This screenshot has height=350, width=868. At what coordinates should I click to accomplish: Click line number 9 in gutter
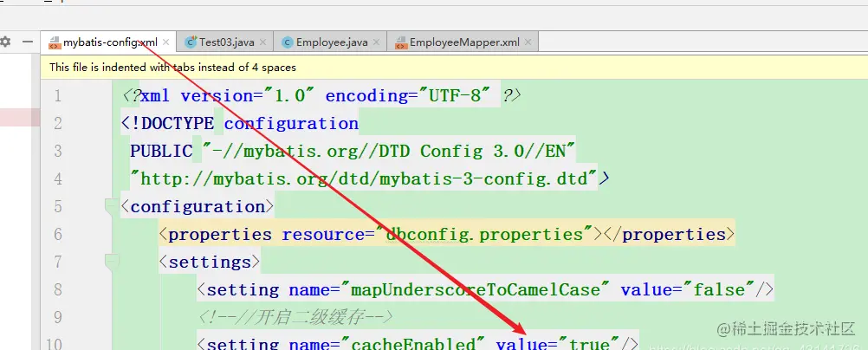coord(57,317)
